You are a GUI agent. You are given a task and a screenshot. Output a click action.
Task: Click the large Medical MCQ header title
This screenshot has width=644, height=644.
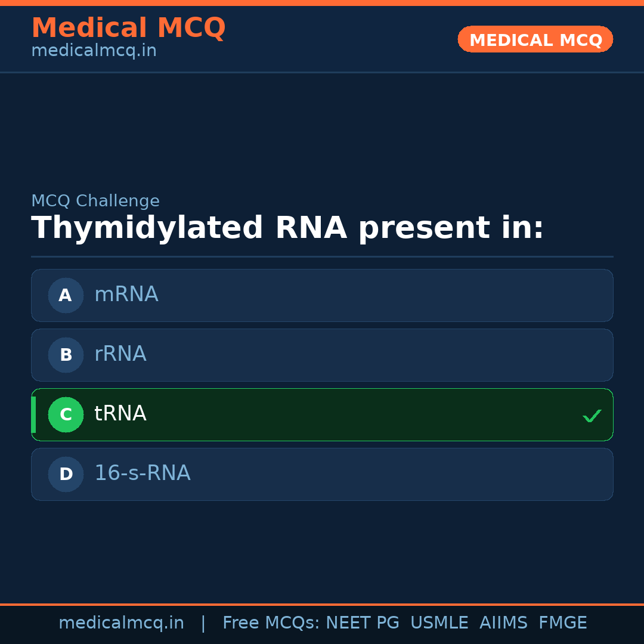coord(128,28)
